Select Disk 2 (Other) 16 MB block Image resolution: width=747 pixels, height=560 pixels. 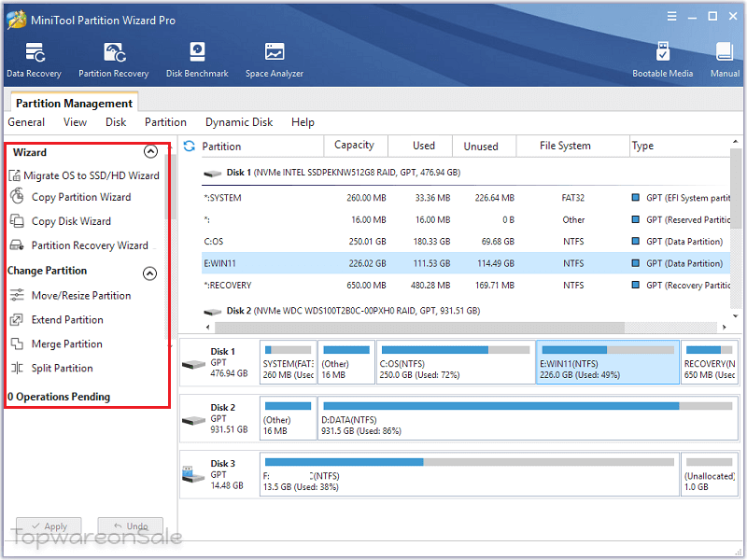coord(289,418)
